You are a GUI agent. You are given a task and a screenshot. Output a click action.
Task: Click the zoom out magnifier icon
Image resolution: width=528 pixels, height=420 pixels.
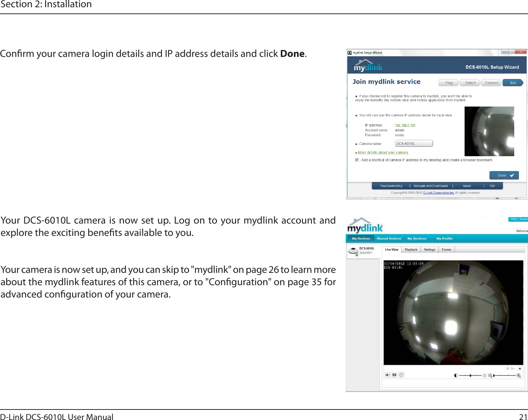pos(490,375)
